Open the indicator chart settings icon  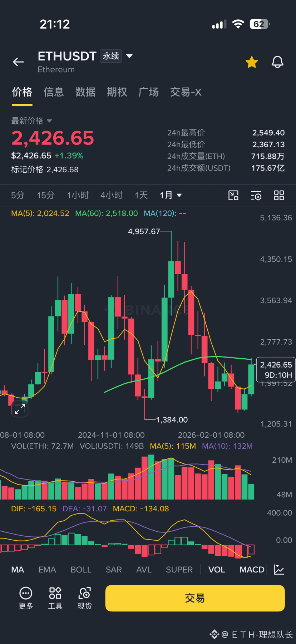pyautogui.click(x=279, y=570)
